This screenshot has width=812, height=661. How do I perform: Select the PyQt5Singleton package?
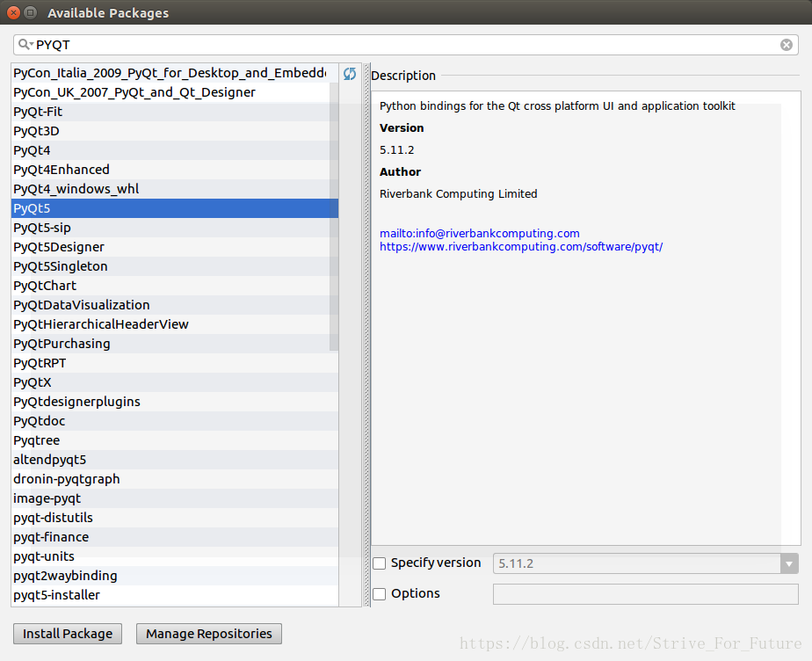coord(175,266)
